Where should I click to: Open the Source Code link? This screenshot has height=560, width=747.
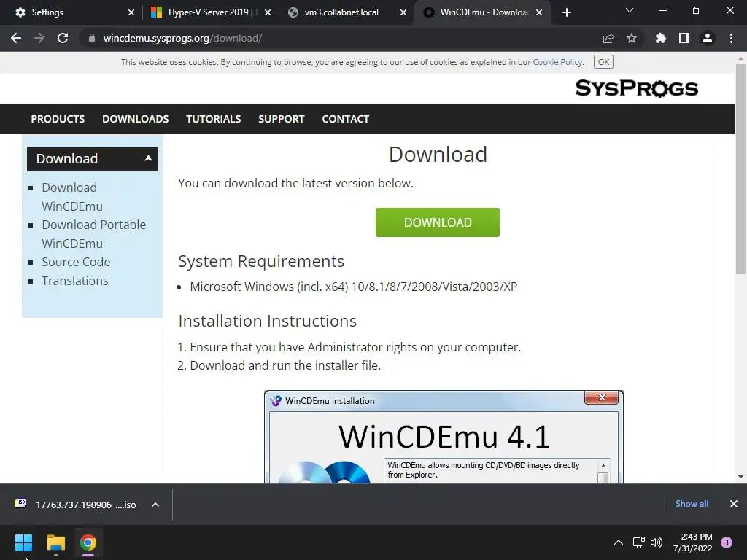click(x=76, y=262)
